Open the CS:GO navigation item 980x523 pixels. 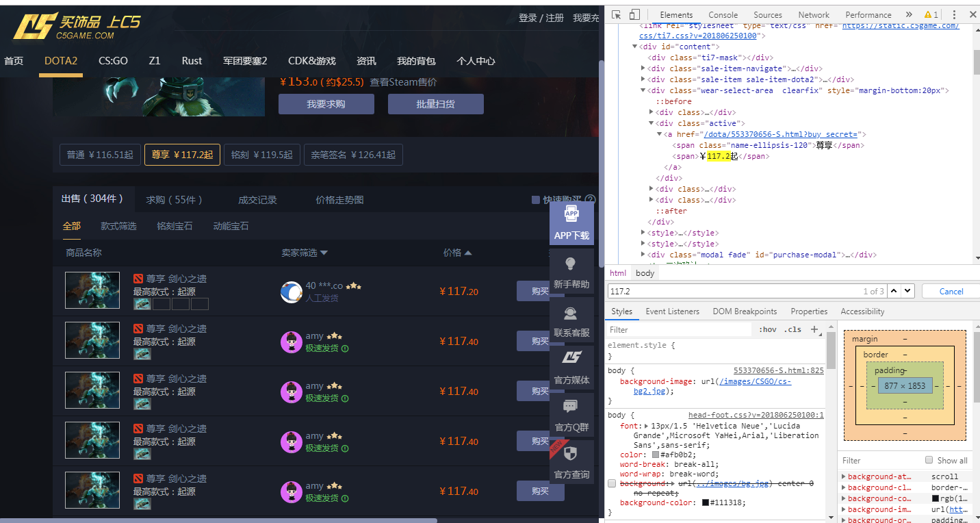click(x=113, y=61)
